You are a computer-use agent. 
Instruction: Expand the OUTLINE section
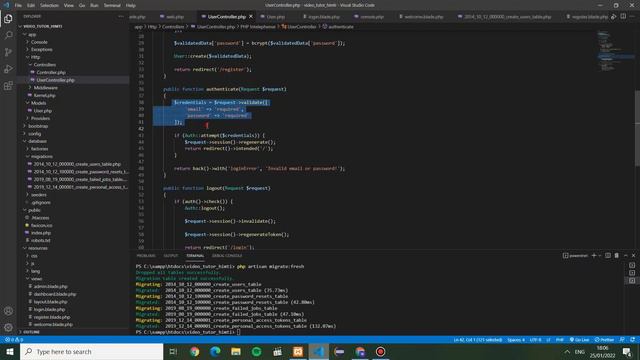31,332
